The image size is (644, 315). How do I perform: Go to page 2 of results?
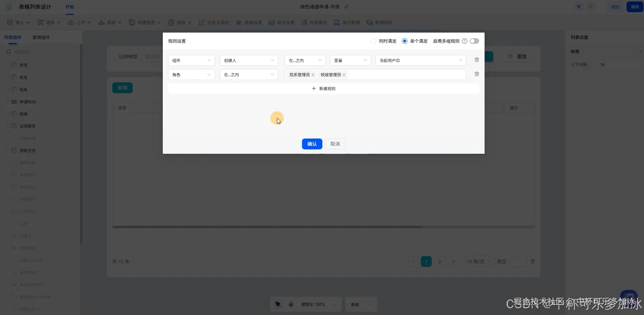pos(440,261)
